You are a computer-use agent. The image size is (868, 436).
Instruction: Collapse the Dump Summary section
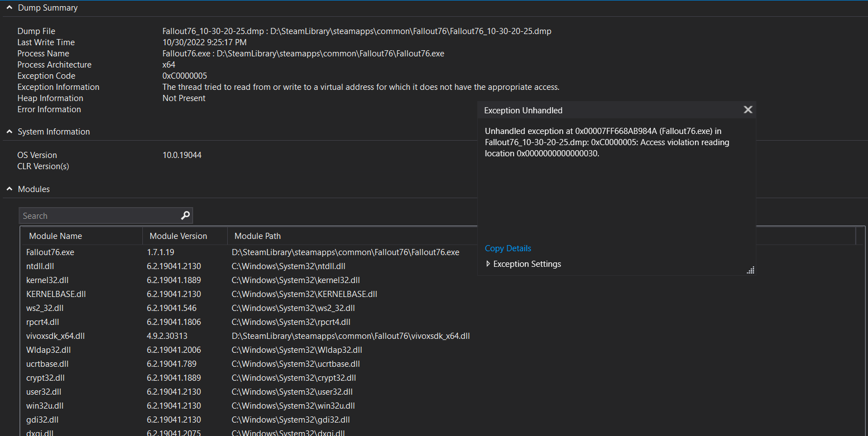click(9, 8)
